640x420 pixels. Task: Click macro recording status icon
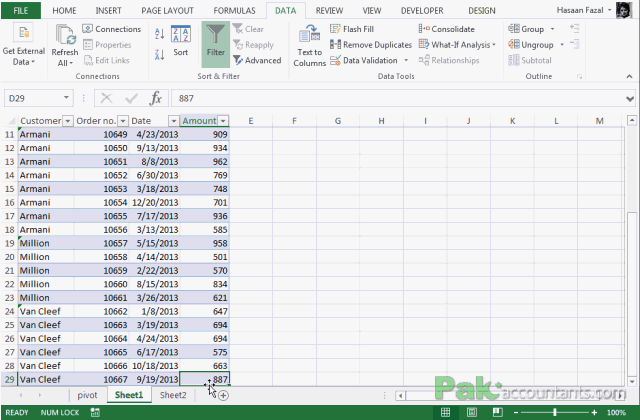pos(95,412)
